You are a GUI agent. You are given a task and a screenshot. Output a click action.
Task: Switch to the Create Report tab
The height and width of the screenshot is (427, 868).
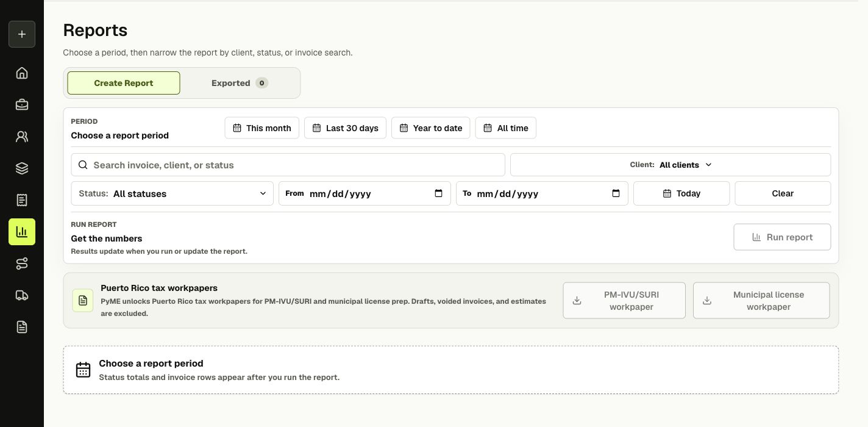pos(124,83)
